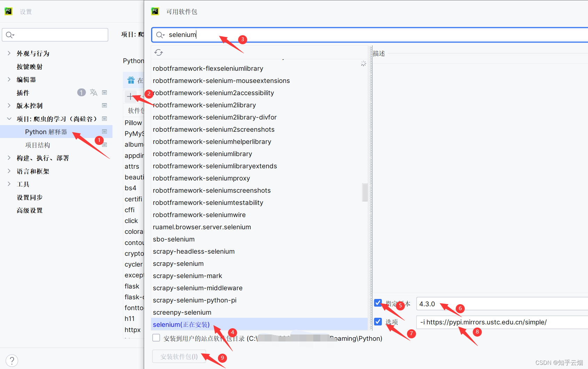The image size is (588, 369).
Task: Select click in installed packages list
Action: [x=131, y=221]
